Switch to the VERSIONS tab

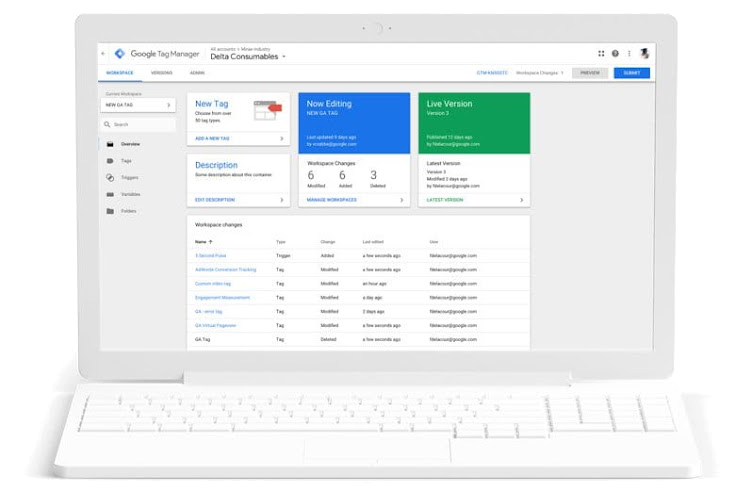(x=162, y=73)
